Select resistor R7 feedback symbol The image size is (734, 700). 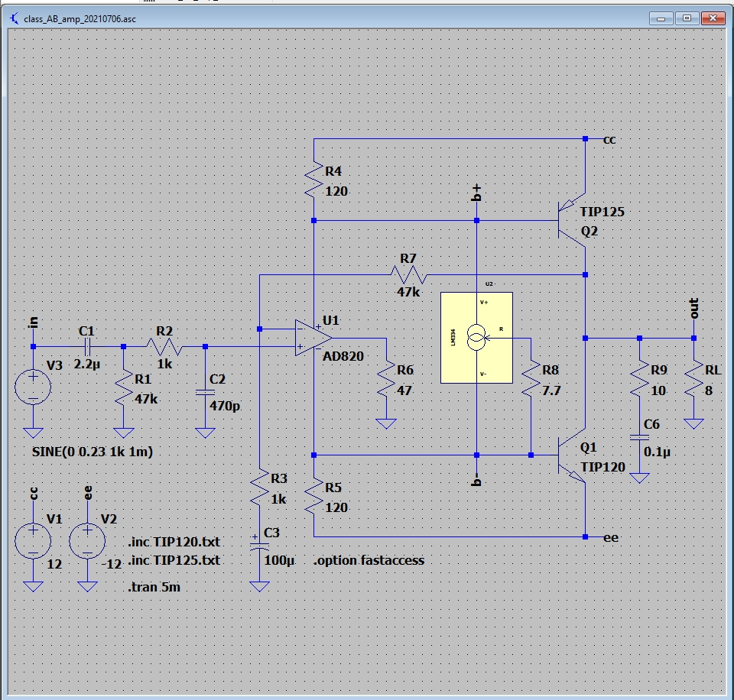point(408,274)
